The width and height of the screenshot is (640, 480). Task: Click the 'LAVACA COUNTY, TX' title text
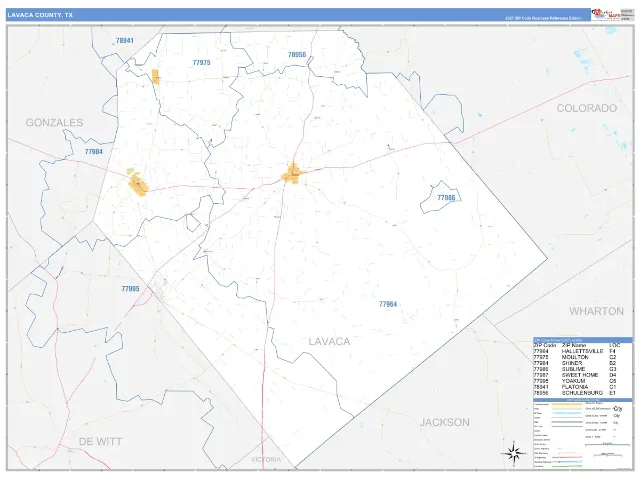point(40,15)
